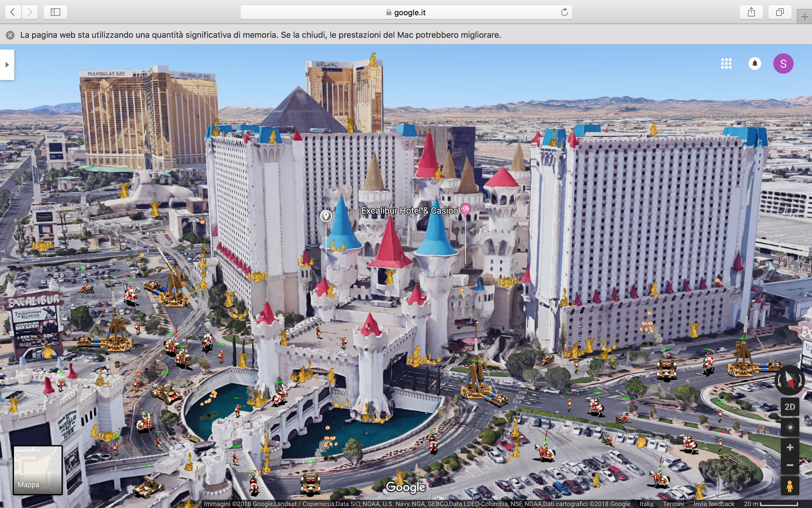The image size is (812, 508).
Task: Go forward with Safari forward arrow
Action: click(30, 12)
